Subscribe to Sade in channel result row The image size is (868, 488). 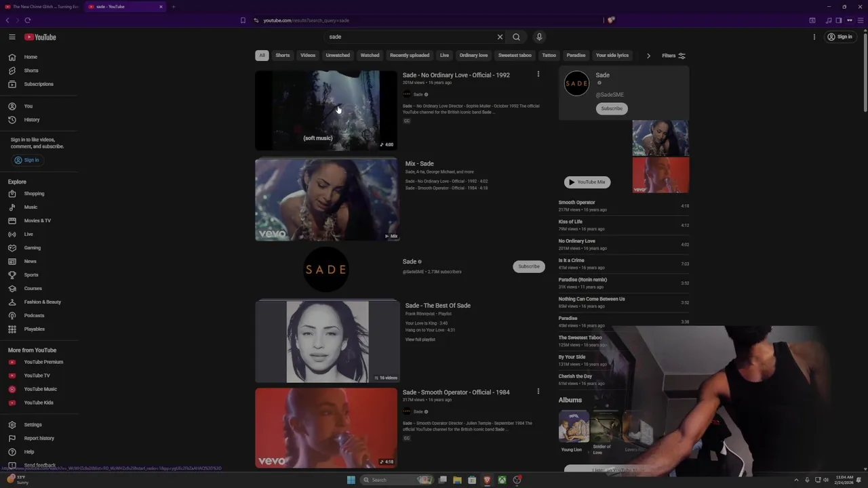click(x=529, y=266)
